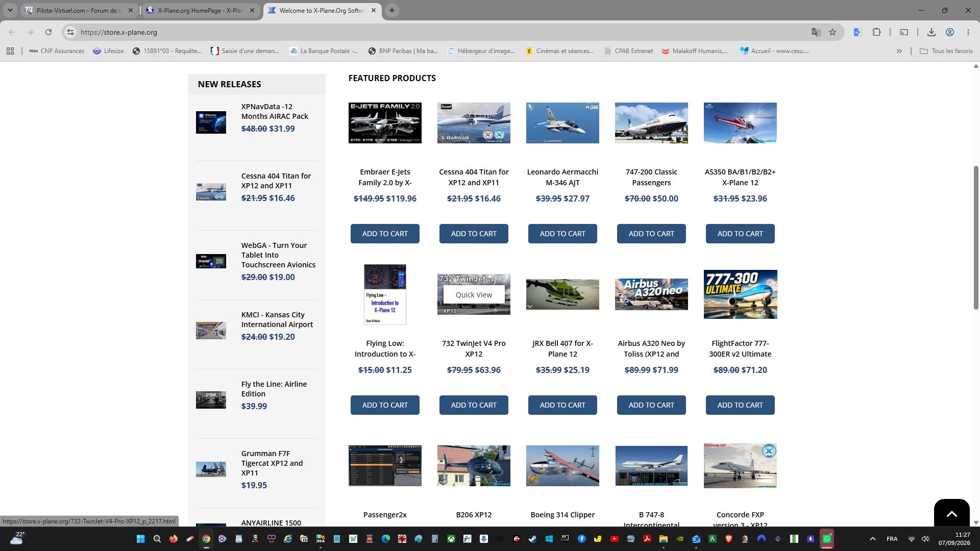Open XPNavData -12 Months AIRAC Pack link

click(x=275, y=111)
